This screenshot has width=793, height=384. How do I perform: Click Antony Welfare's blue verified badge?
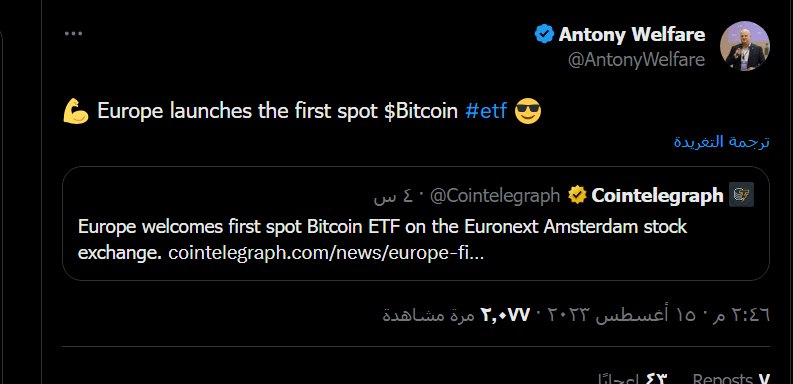pos(544,34)
